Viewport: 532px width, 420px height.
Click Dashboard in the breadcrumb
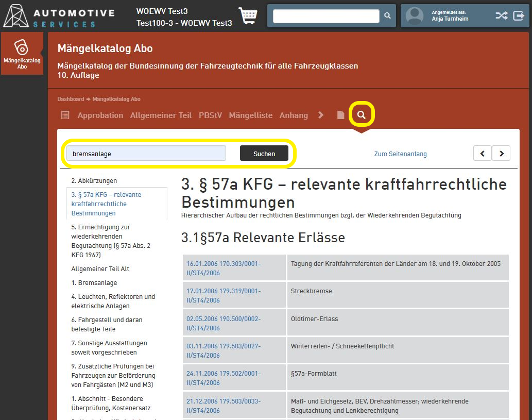pyautogui.click(x=71, y=99)
